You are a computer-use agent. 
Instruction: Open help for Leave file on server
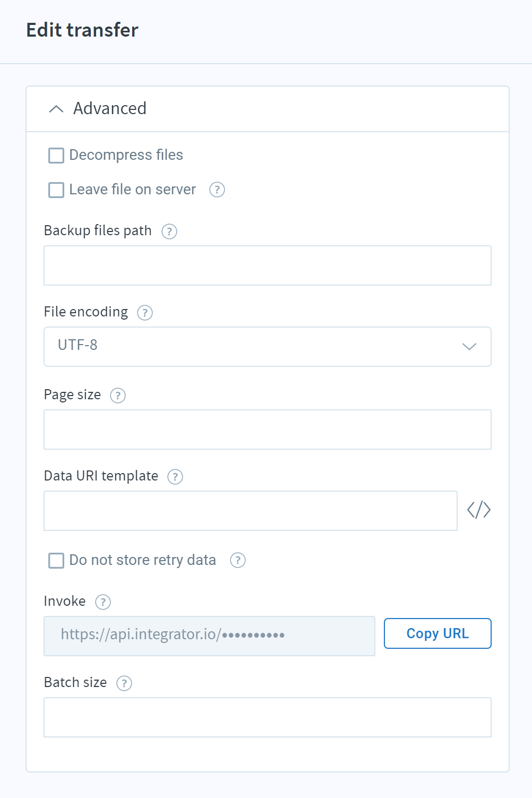[217, 190]
